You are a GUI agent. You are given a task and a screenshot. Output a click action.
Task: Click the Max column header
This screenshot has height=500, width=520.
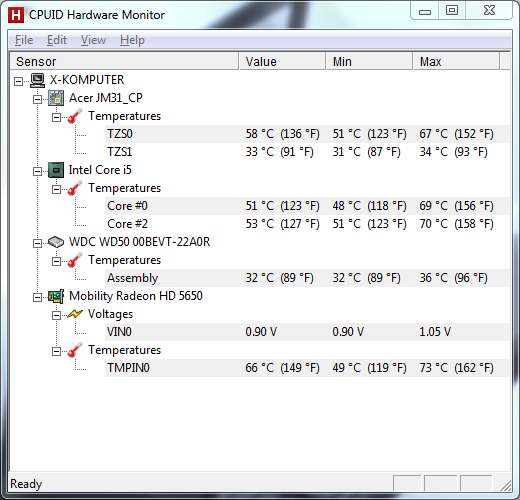457,61
